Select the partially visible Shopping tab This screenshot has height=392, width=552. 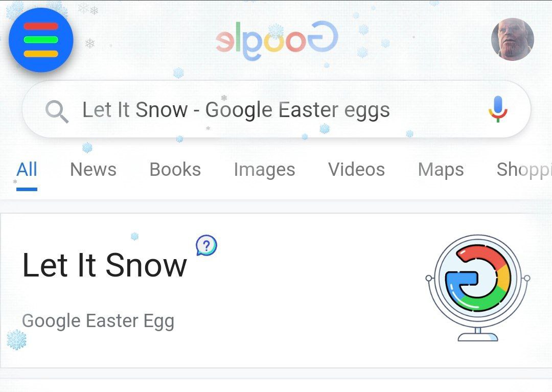(523, 170)
